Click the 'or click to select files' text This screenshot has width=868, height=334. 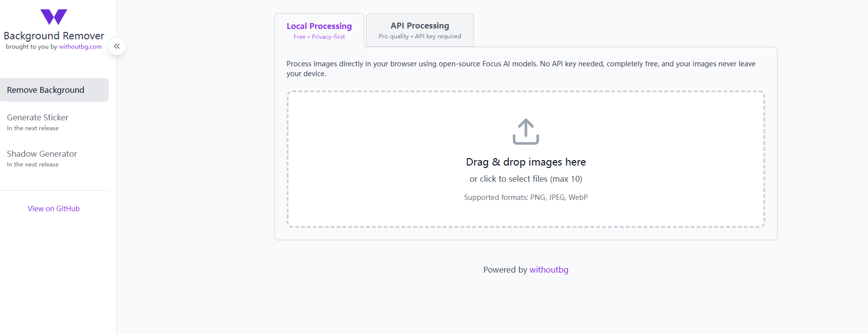click(525, 179)
